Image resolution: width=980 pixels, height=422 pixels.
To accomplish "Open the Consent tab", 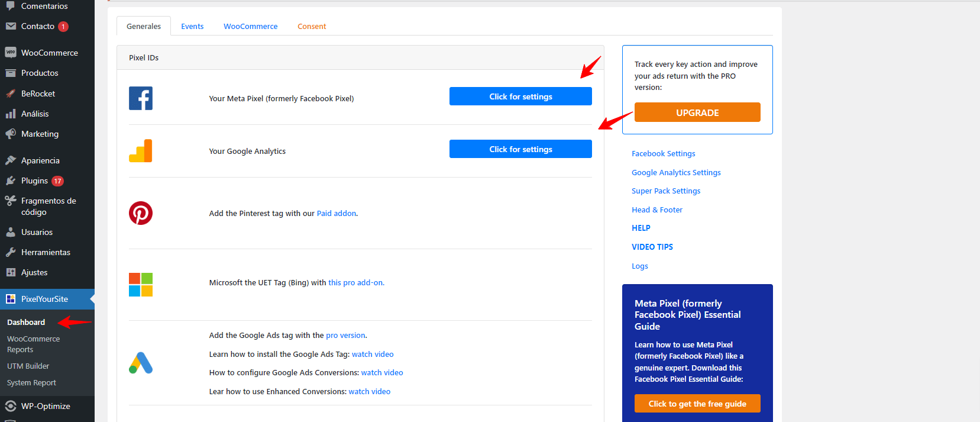I will 312,26.
